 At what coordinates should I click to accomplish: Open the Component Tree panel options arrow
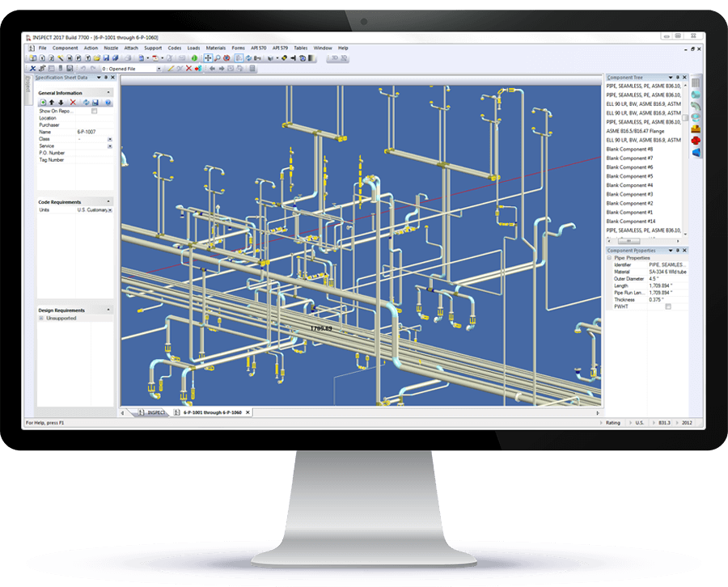[671, 78]
